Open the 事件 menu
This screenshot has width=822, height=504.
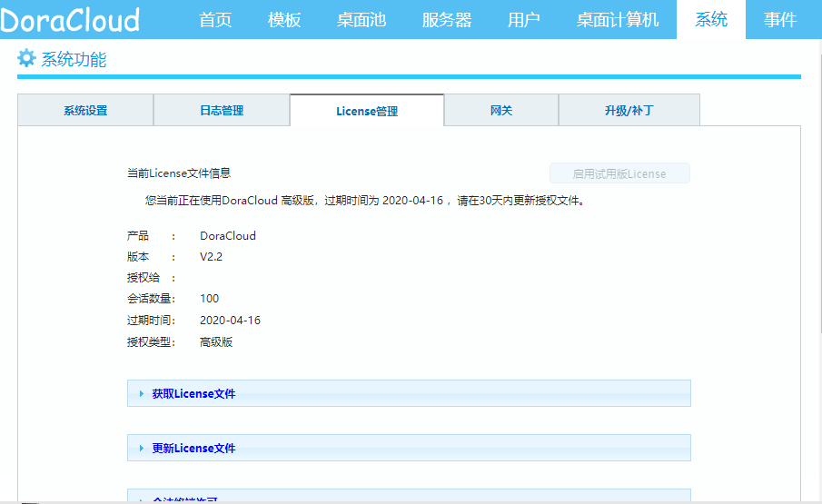click(x=780, y=20)
